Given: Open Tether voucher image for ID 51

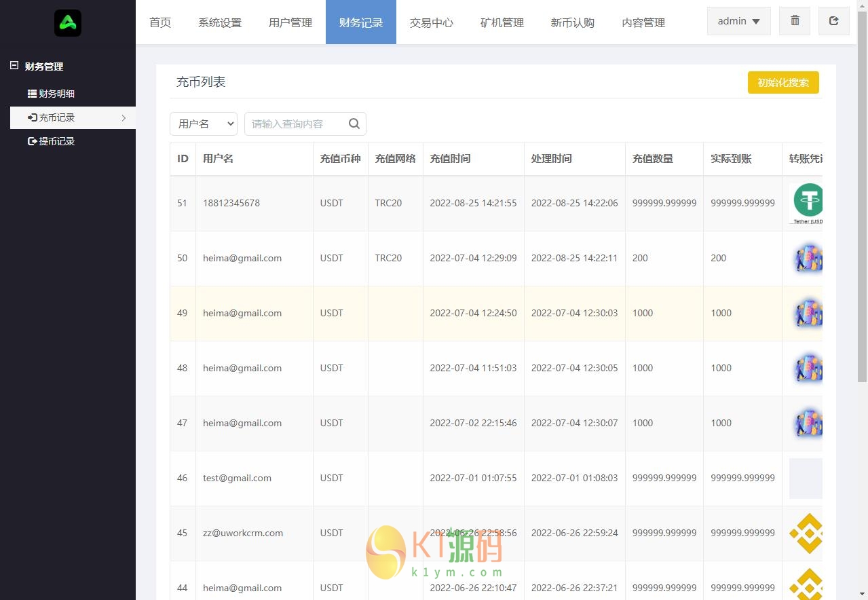Looking at the screenshot, I should tap(806, 203).
